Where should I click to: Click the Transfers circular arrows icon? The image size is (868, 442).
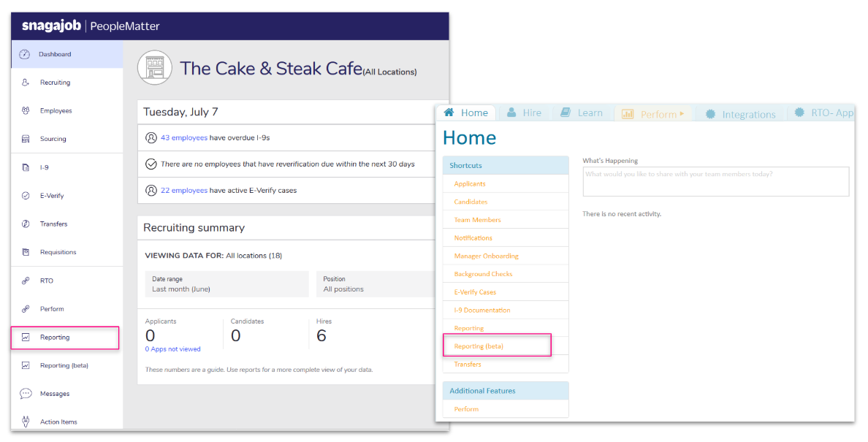pyautogui.click(x=26, y=224)
